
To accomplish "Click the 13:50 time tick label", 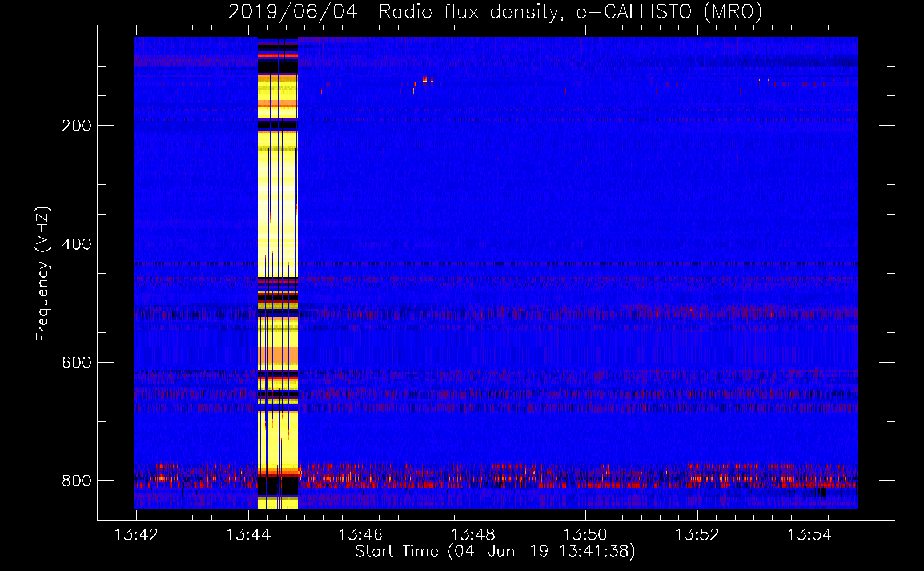I will pos(585,535).
